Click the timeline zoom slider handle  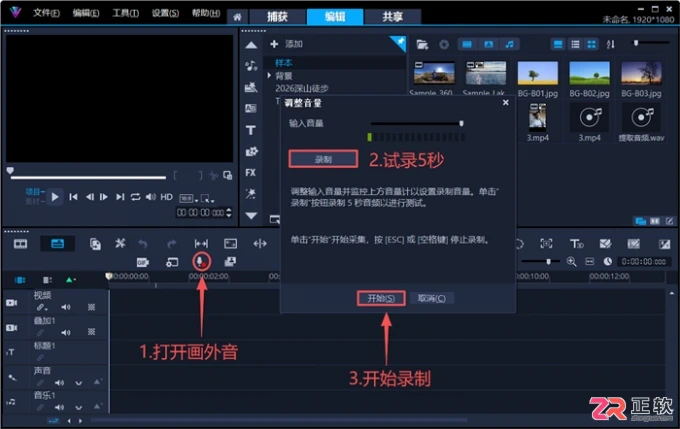point(548,262)
